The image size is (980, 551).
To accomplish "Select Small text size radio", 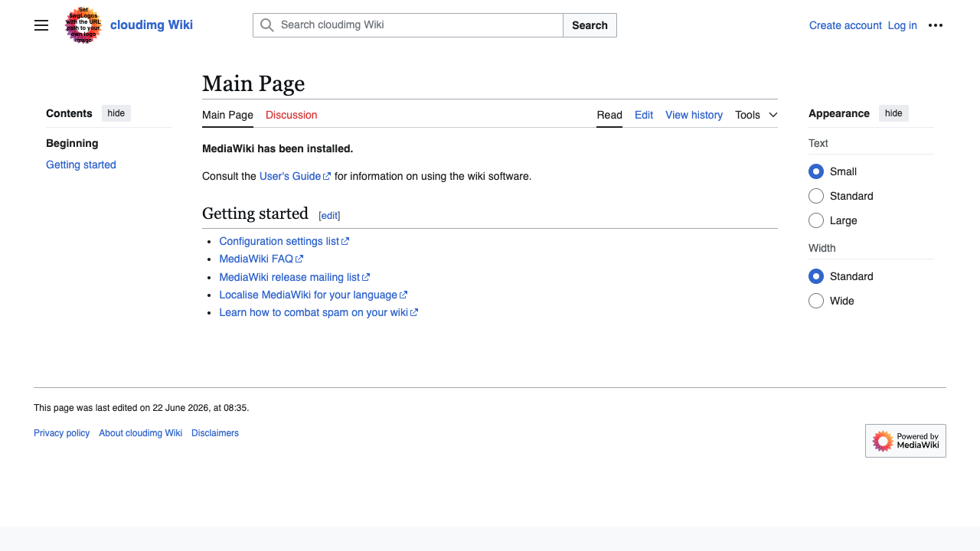I will 816,171.
